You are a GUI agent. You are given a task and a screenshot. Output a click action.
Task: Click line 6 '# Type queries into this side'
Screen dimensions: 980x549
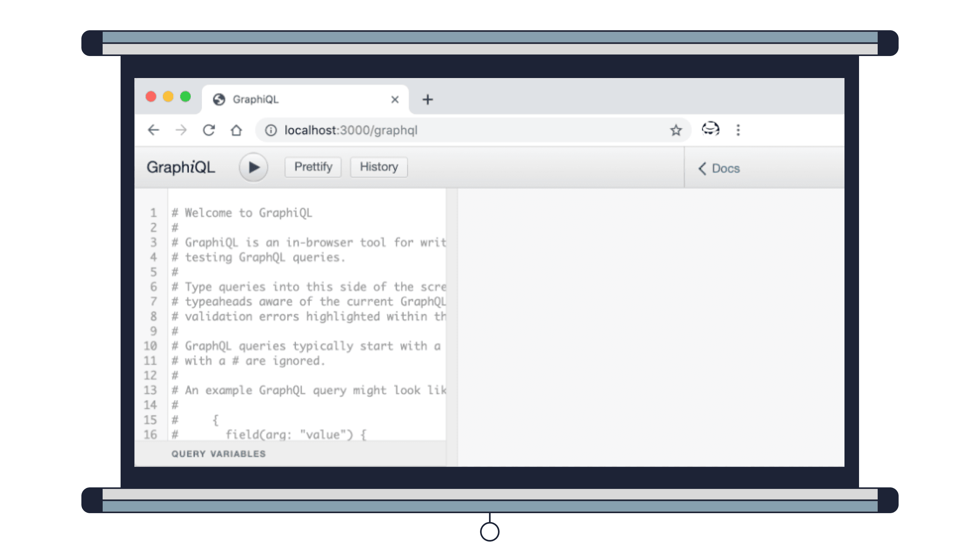point(309,287)
